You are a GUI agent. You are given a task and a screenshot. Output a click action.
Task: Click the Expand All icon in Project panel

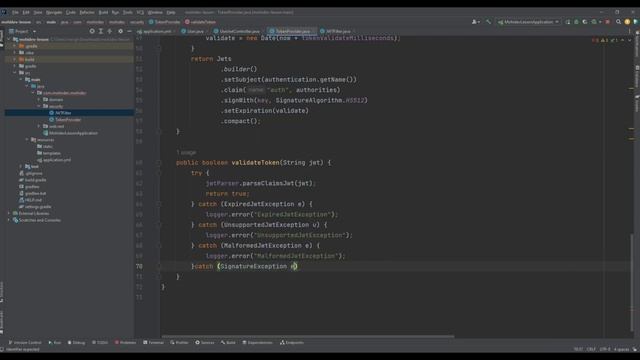pos(101,31)
